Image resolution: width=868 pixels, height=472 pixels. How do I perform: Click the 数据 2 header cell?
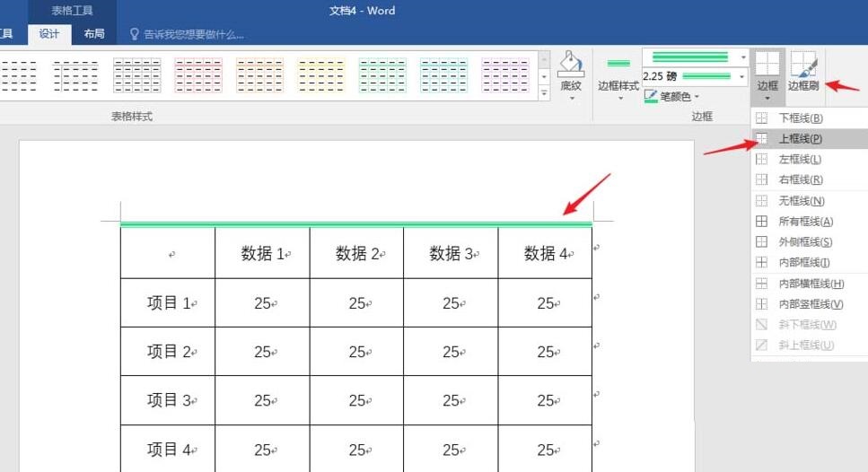pyautogui.click(x=357, y=253)
